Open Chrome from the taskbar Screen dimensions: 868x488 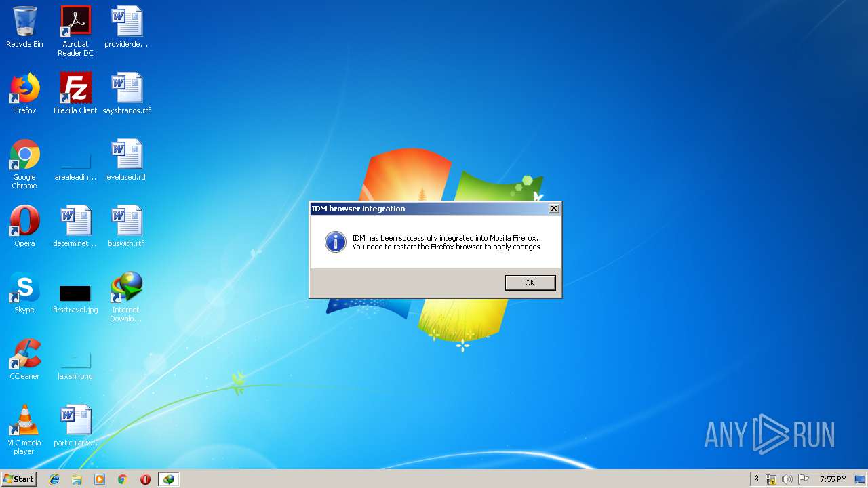tap(122, 479)
